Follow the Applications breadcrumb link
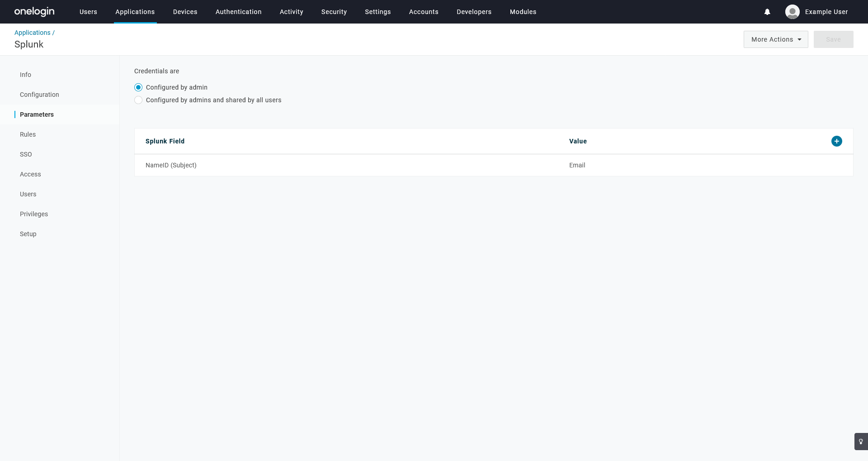868x461 pixels. pos(32,32)
